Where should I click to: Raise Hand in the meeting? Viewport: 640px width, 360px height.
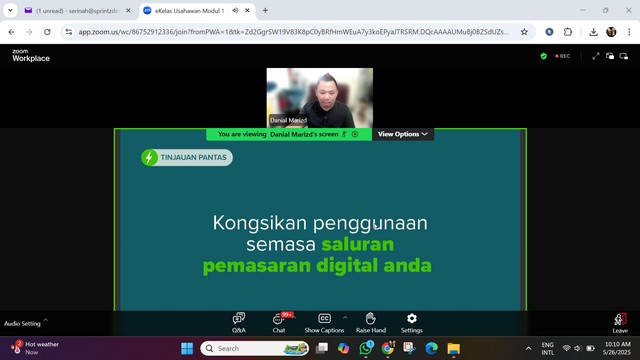371,323
